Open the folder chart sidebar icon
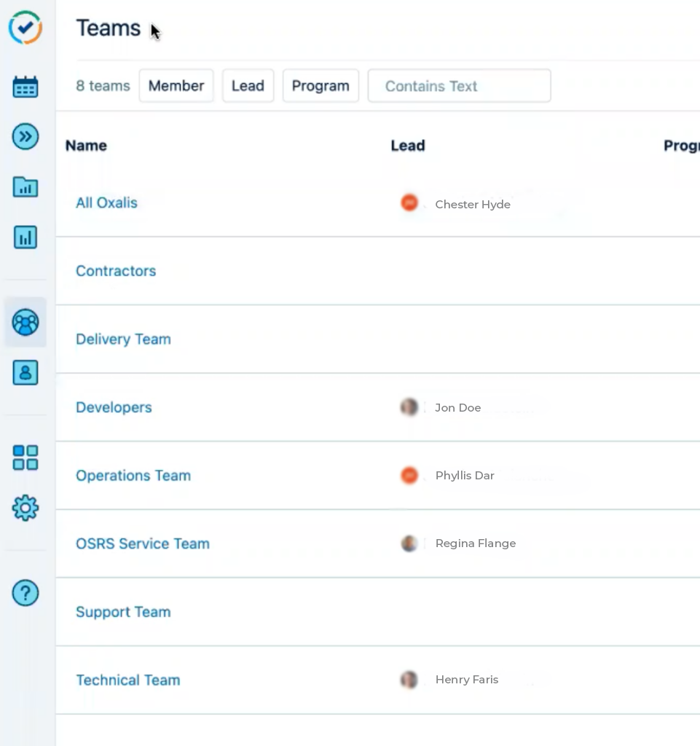 [25, 186]
